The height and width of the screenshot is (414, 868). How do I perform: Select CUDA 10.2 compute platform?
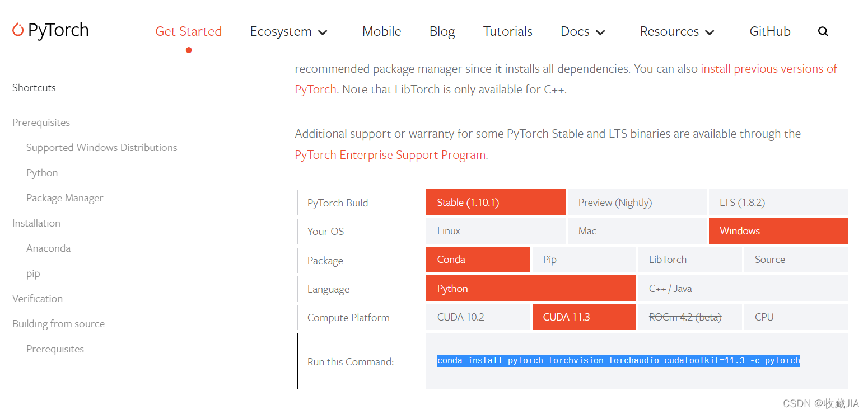[478, 317]
